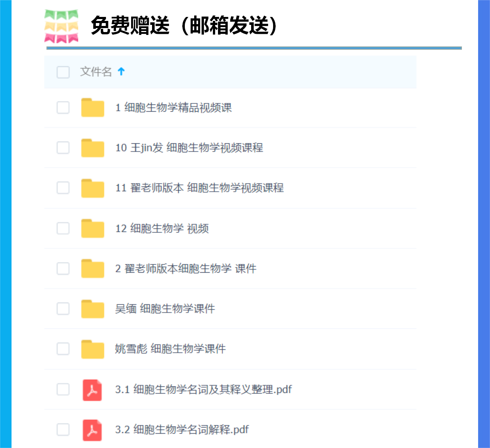Open folder icon for 1 细胞生物学精品视频课
490x448 pixels.
tap(93, 107)
